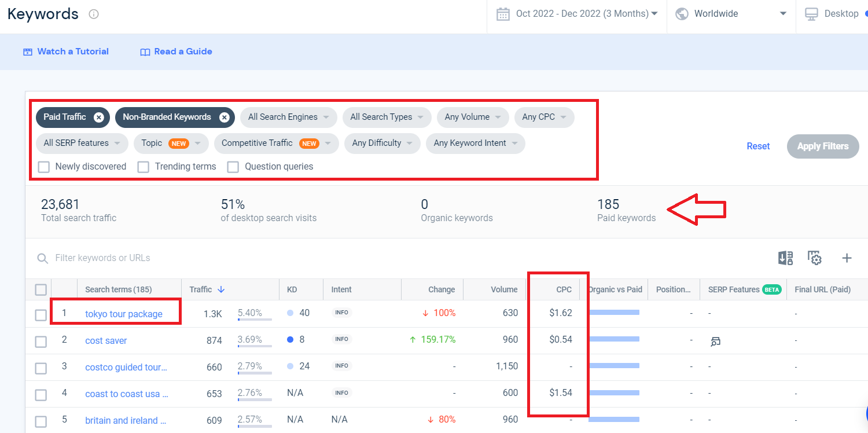
Task: Enable the Newly discovered checkbox
Action: tap(43, 167)
